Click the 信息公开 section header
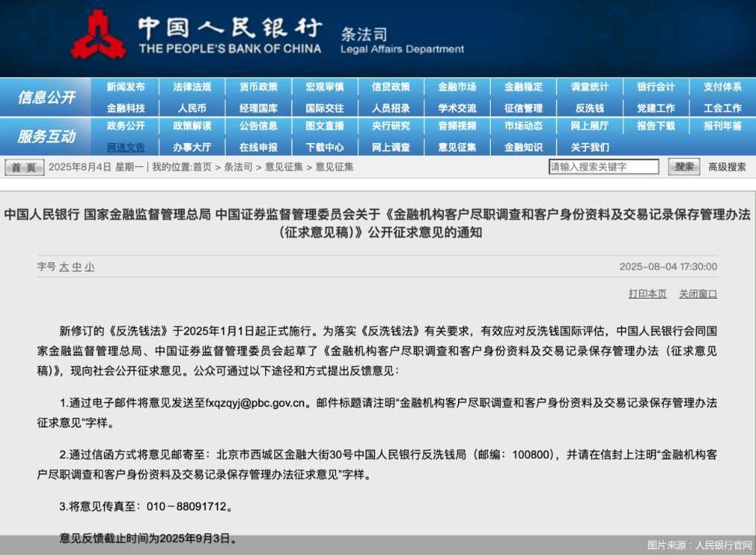 [46, 98]
